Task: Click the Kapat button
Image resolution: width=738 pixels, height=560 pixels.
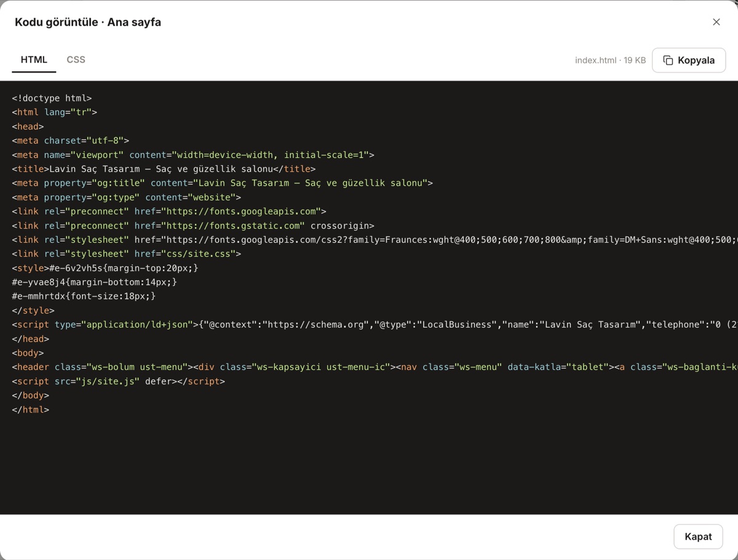Action: click(x=698, y=537)
